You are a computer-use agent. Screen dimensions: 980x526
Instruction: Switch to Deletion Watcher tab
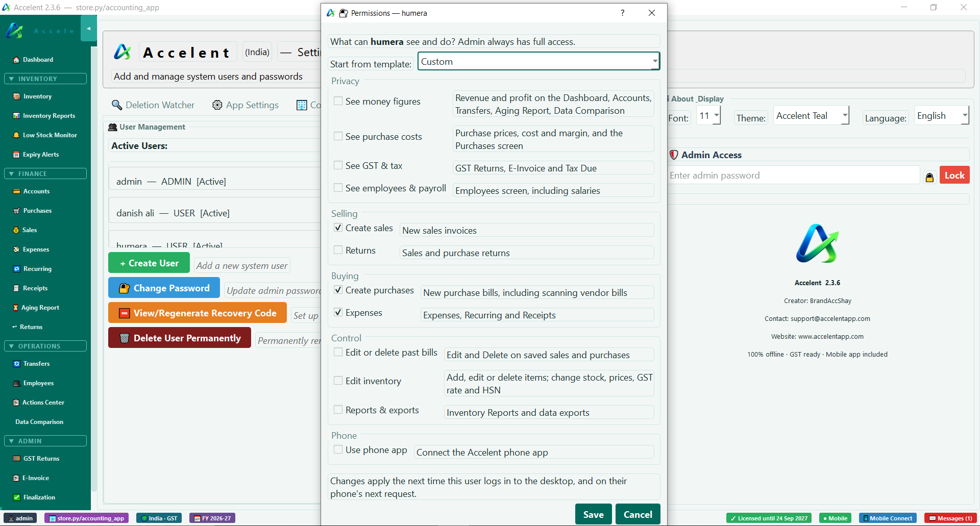[153, 105]
